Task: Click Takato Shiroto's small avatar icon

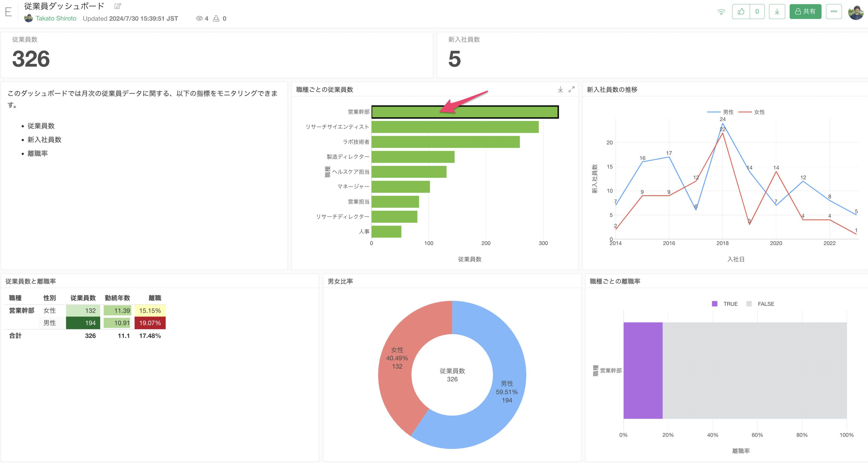Action: 29,18
